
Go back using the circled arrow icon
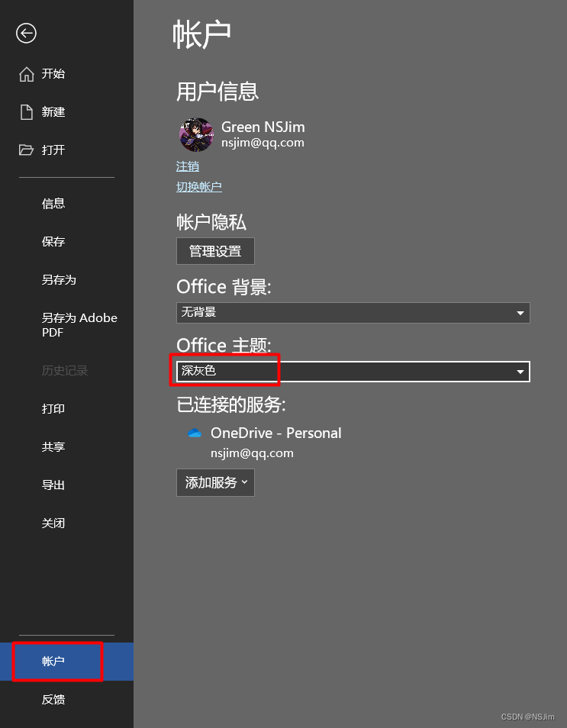26,33
